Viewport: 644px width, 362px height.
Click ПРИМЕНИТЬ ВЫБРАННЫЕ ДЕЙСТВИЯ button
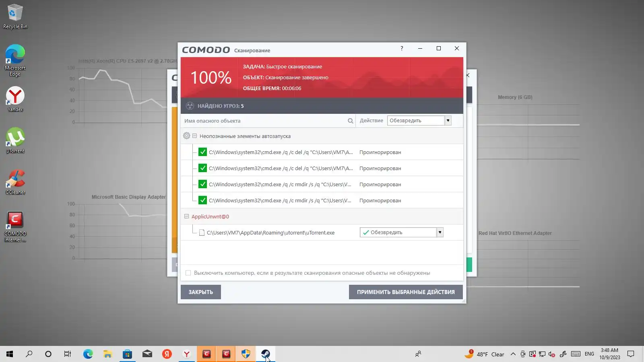[x=406, y=292]
